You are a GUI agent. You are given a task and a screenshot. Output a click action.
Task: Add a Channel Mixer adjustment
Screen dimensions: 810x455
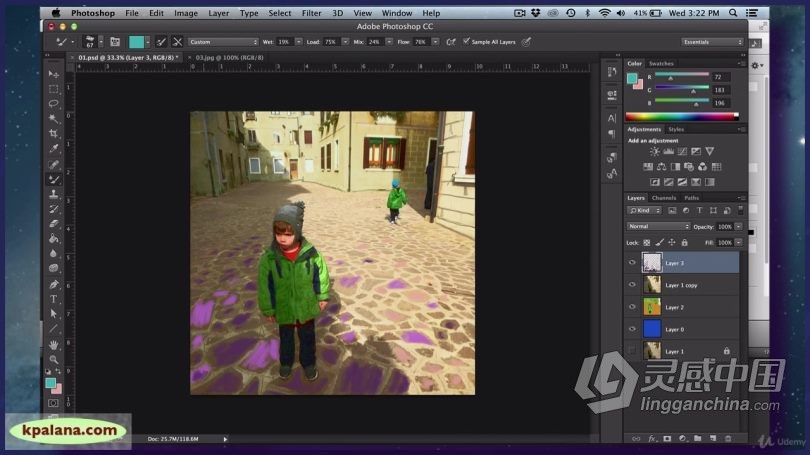tap(703, 167)
